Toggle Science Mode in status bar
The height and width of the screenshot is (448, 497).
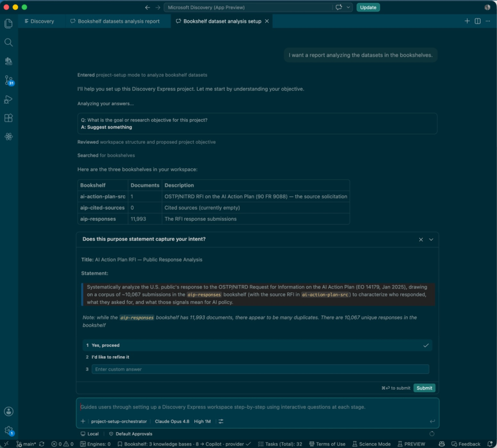(x=371, y=444)
